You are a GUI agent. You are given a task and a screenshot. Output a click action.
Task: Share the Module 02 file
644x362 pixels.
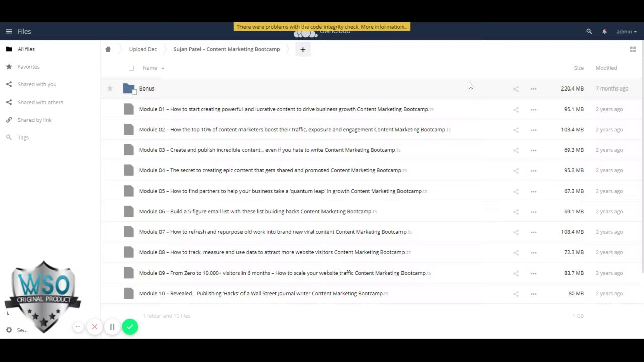click(x=516, y=130)
